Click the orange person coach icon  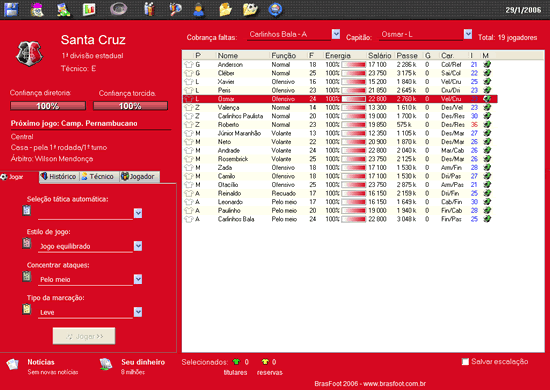[199, 9]
